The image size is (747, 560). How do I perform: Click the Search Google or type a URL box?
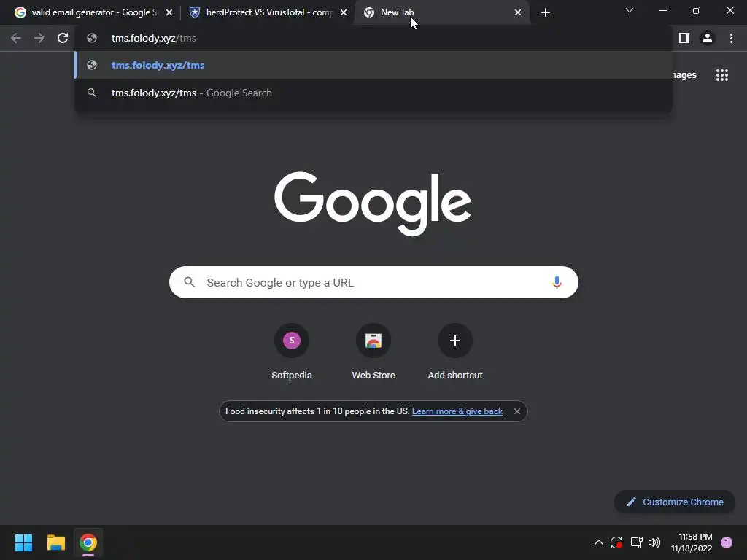point(373,282)
